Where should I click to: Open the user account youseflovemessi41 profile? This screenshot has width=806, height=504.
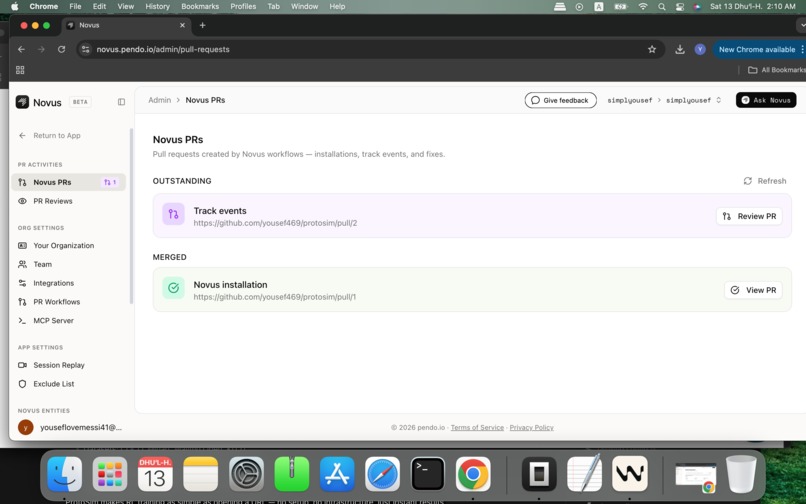pos(70,427)
